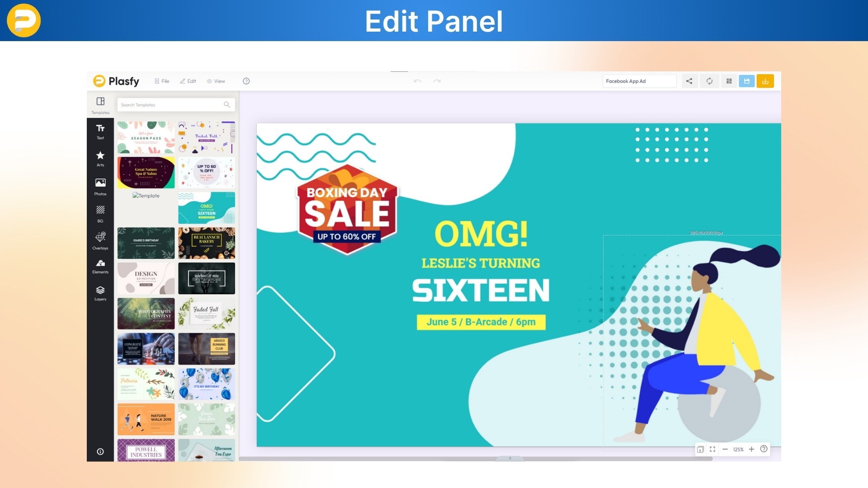This screenshot has height=488, width=868.
Task: Select the Arts panel icon
Action: pos(100,159)
